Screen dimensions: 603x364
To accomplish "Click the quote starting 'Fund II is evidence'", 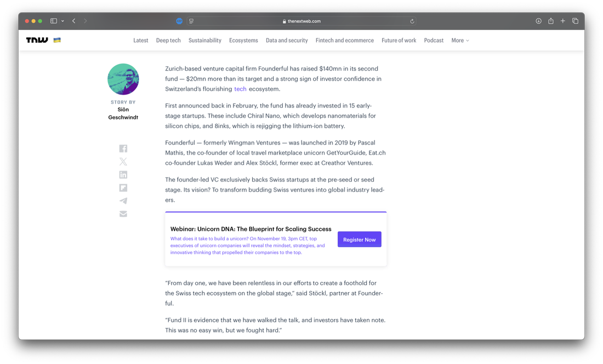I will (275, 325).
